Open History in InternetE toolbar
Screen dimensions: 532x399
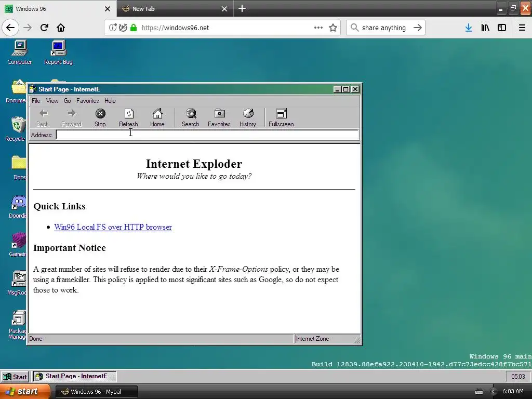click(x=248, y=118)
